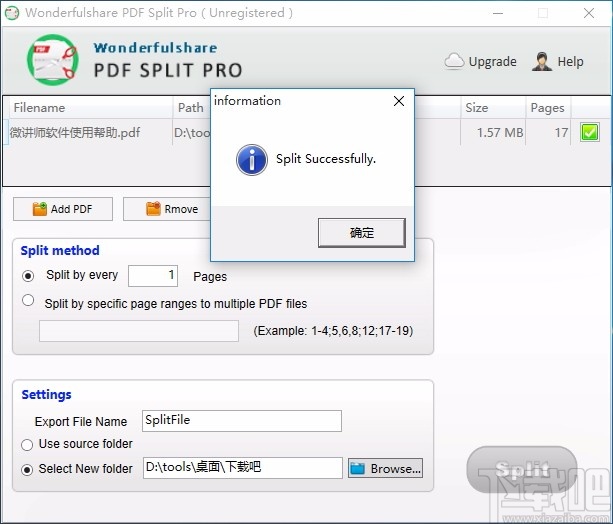Click the Upgrade cloud icon
Image resolution: width=613 pixels, height=524 pixels.
coord(454,61)
